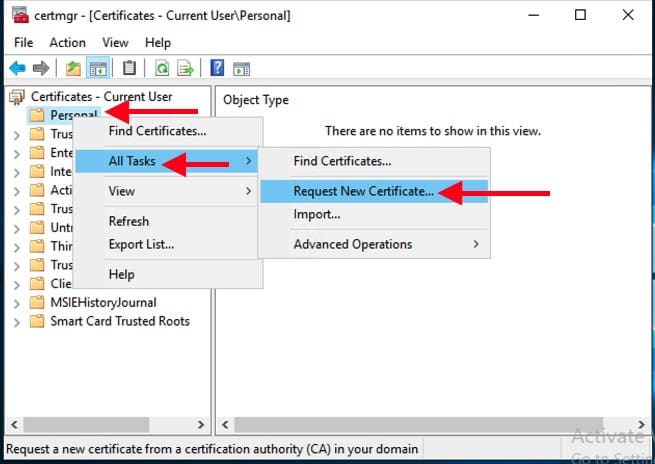
Task: Click the clipboard Paste toolbar icon
Action: click(x=129, y=68)
